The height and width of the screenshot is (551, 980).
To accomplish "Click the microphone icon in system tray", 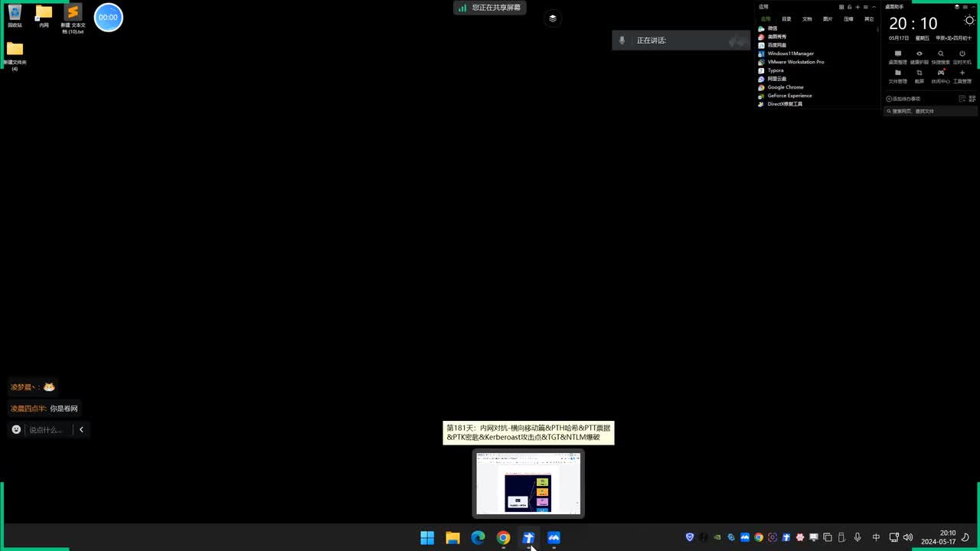I will coord(857,537).
